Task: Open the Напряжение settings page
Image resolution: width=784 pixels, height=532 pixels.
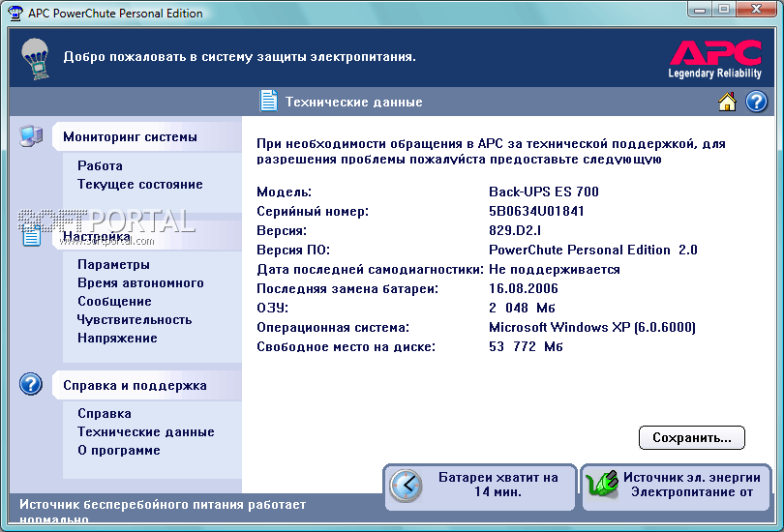Action: coord(117,339)
